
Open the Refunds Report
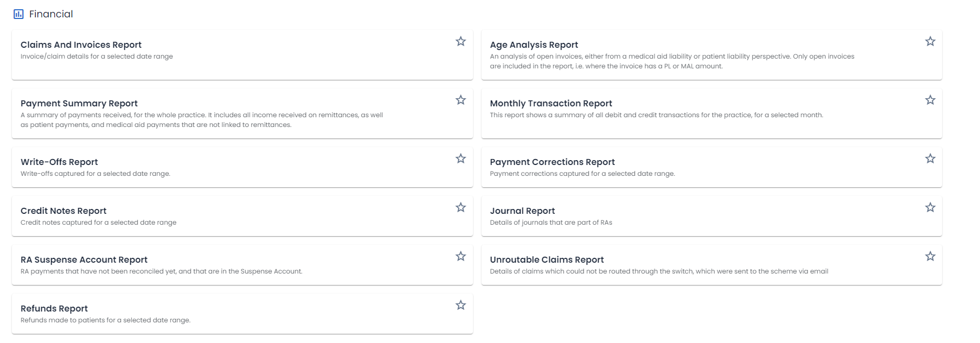54,308
